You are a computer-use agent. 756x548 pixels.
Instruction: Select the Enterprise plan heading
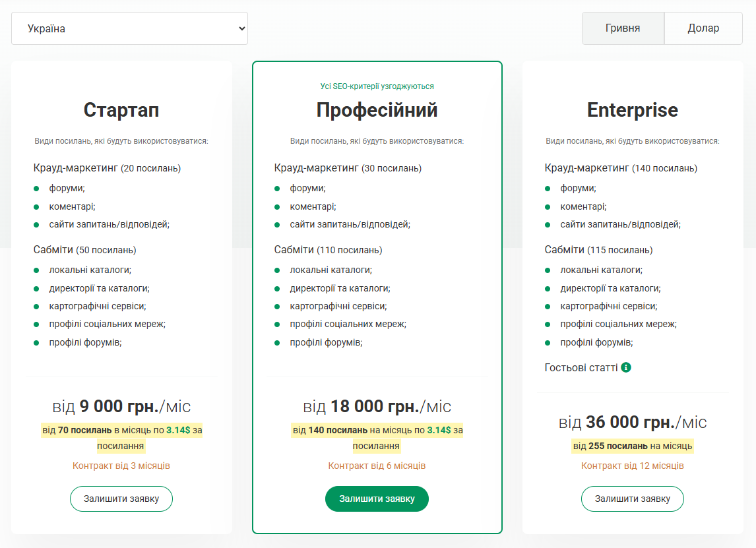(x=632, y=109)
